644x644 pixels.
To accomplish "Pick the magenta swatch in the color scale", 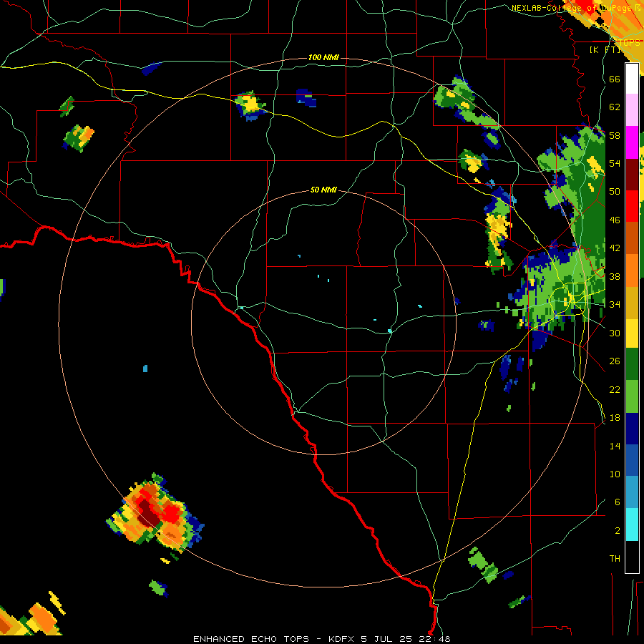I will pyautogui.click(x=632, y=142).
